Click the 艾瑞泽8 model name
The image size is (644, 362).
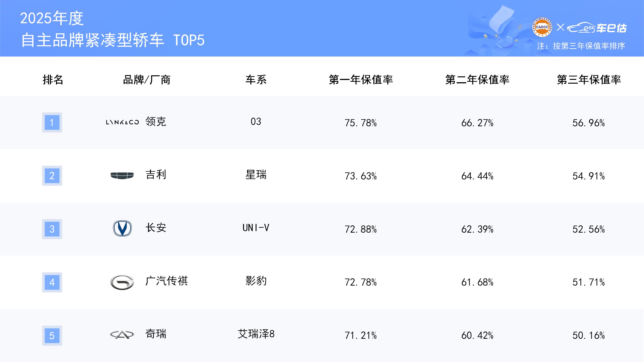pyautogui.click(x=256, y=334)
